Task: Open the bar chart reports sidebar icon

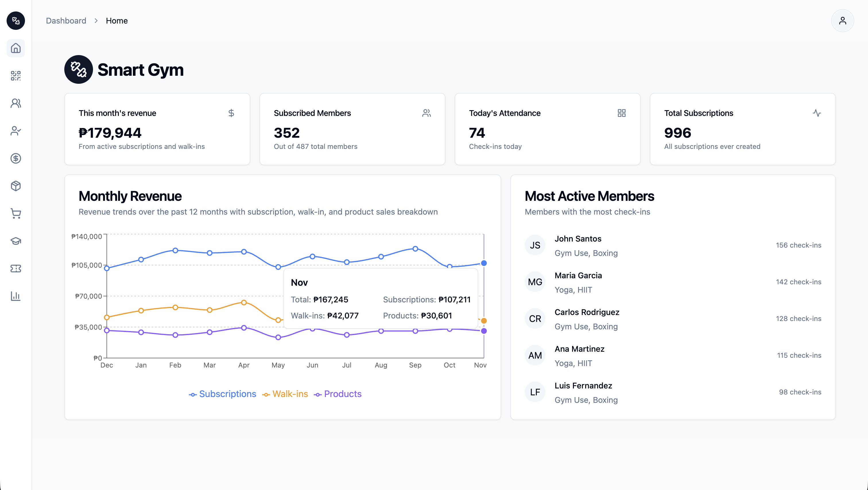Action: 15,296
